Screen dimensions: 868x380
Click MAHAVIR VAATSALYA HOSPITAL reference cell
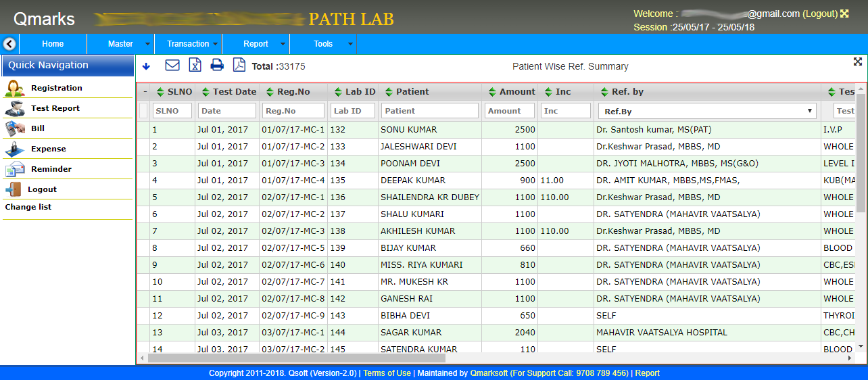coord(708,333)
